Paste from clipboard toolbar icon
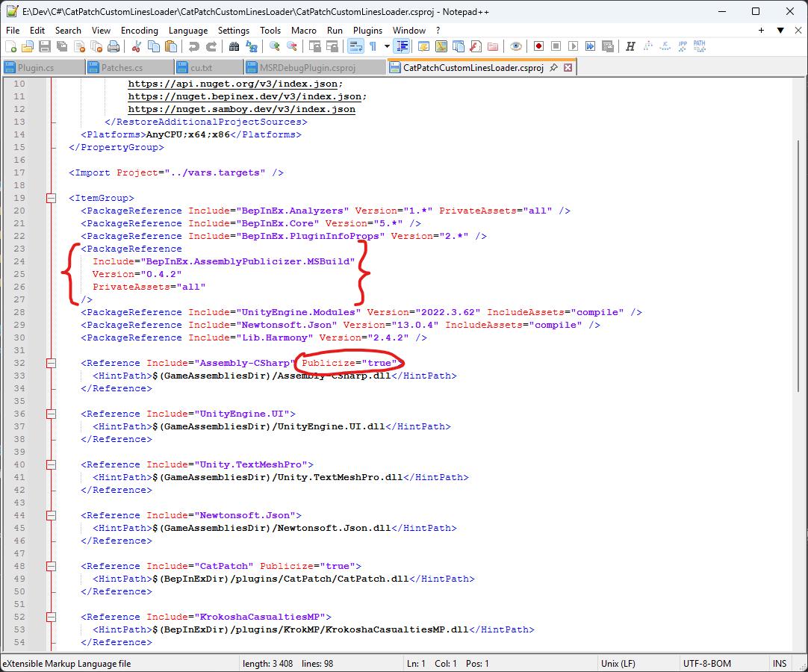Screen dimensions: 808x672 (170, 46)
